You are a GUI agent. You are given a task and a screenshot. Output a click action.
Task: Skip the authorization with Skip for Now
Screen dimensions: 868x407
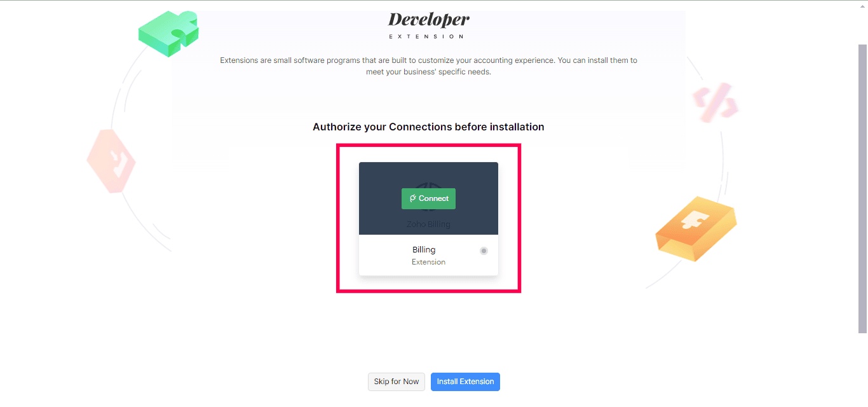coord(397,382)
